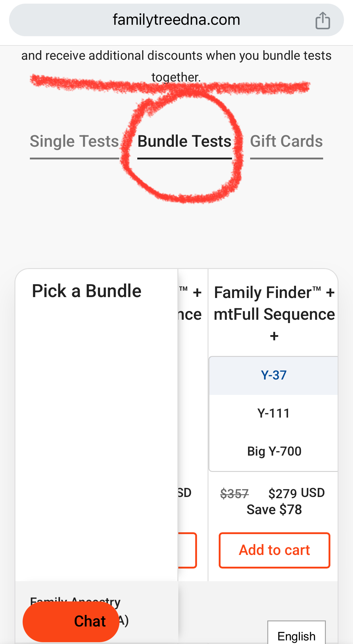
Task: Select the Y-111 bundle option
Action: [x=274, y=413]
